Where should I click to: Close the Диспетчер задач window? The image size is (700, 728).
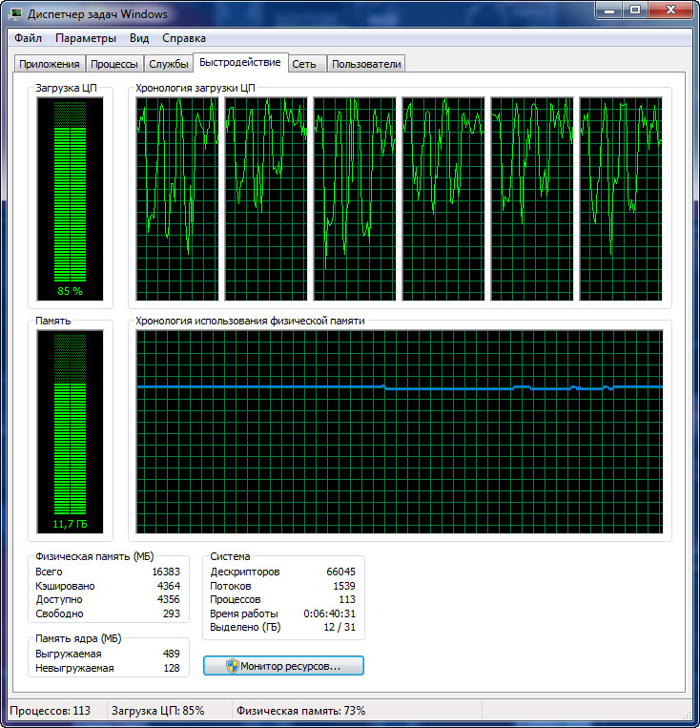[670, 10]
